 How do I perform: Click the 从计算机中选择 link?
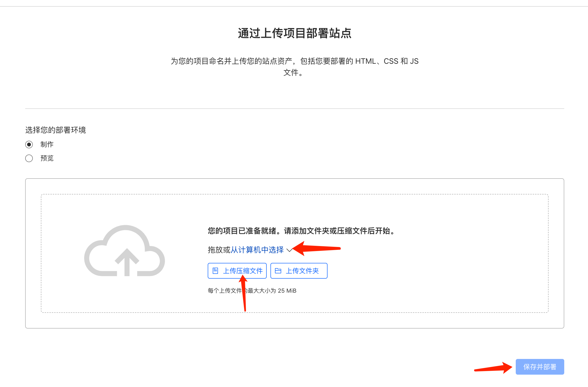pos(257,250)
